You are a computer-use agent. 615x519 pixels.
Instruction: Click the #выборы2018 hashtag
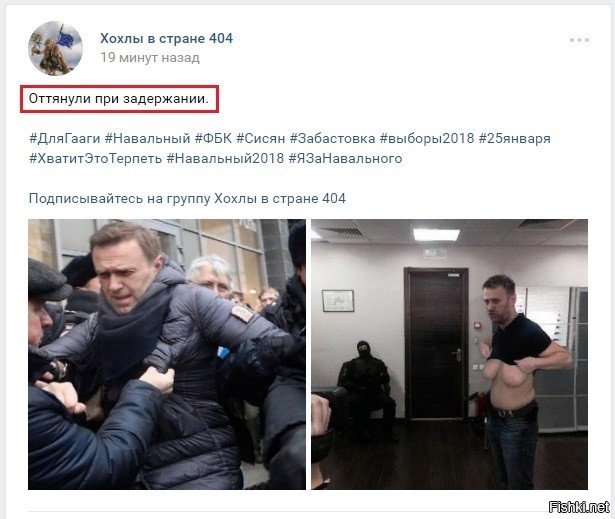point(427,138)
